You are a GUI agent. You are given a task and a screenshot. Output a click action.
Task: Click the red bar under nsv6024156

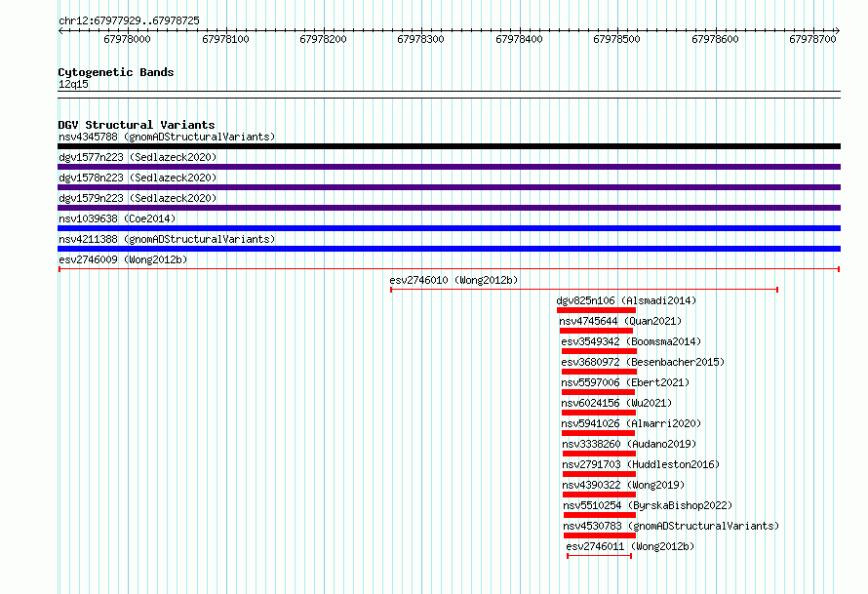[x=599, y=413]
